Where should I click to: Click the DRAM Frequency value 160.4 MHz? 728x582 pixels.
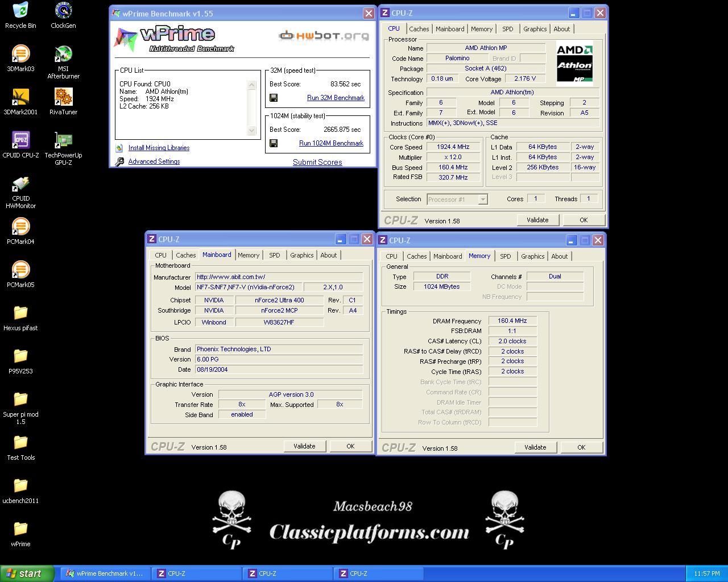(512, 321)
